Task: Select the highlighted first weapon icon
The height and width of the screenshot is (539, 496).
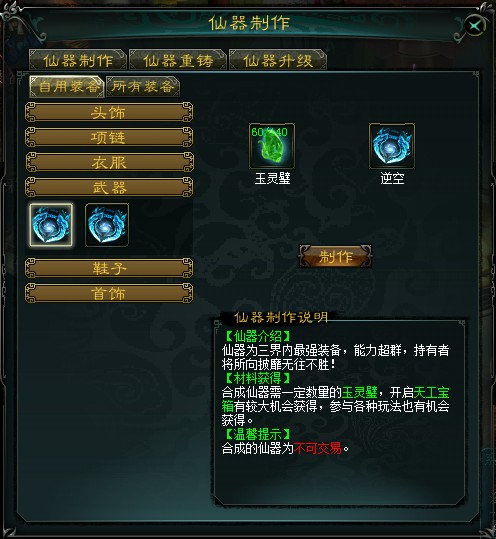Action: coord(51,225)
